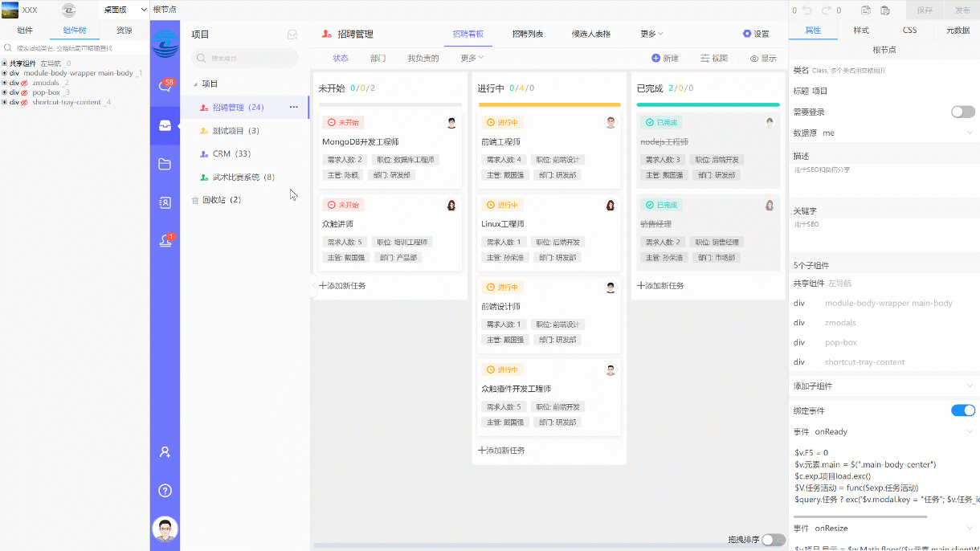The height and width of the screenshot is (551, 980).
Task: Click the redo arrow icon
Action: point(827,10)
